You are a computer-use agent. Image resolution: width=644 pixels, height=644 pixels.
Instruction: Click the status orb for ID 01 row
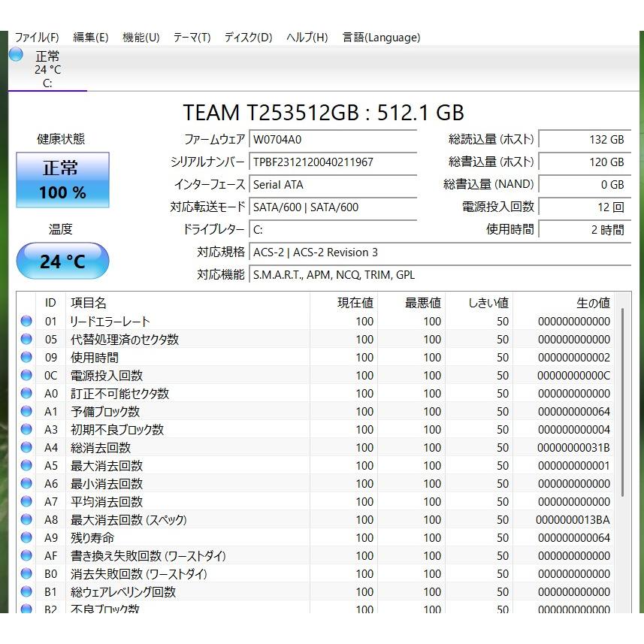(26, 321)
